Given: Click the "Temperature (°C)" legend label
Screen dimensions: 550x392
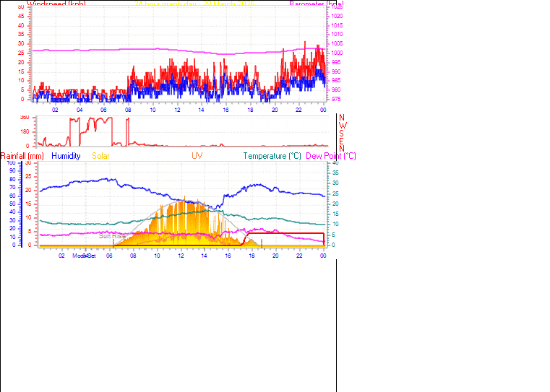Looking at the screenshot, I should [272, 156].
